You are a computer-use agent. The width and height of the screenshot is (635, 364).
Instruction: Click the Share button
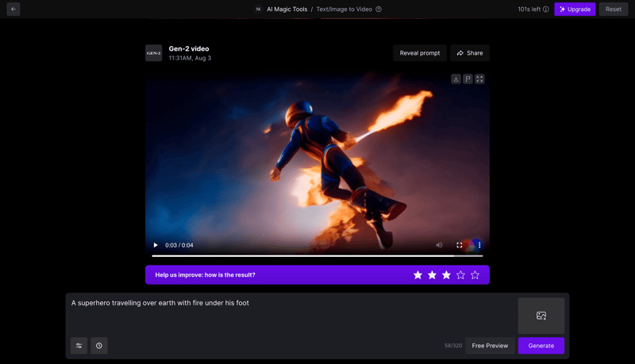(469, 53)
